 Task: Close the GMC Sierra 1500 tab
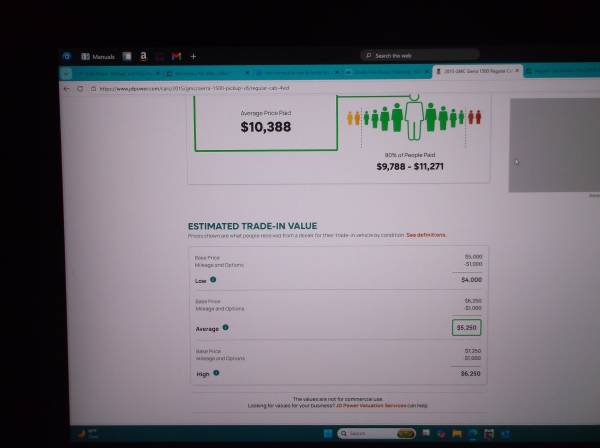pos(517,71)
